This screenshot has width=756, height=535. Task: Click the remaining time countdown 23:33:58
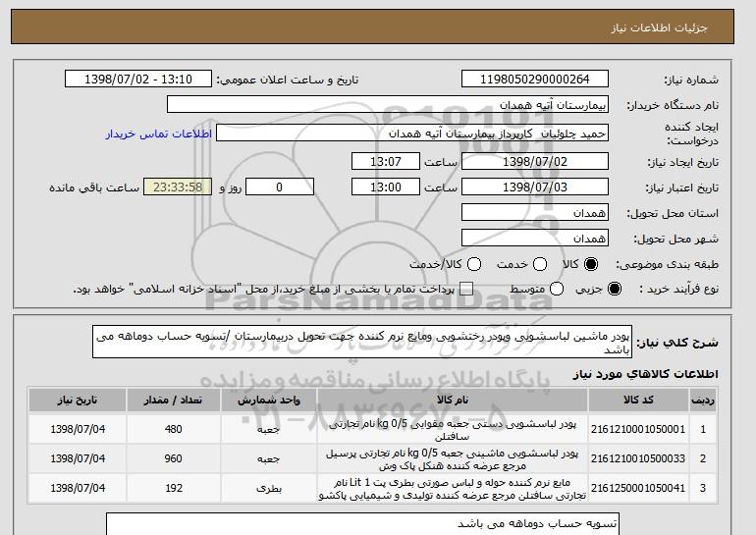(x=178, y=187)
